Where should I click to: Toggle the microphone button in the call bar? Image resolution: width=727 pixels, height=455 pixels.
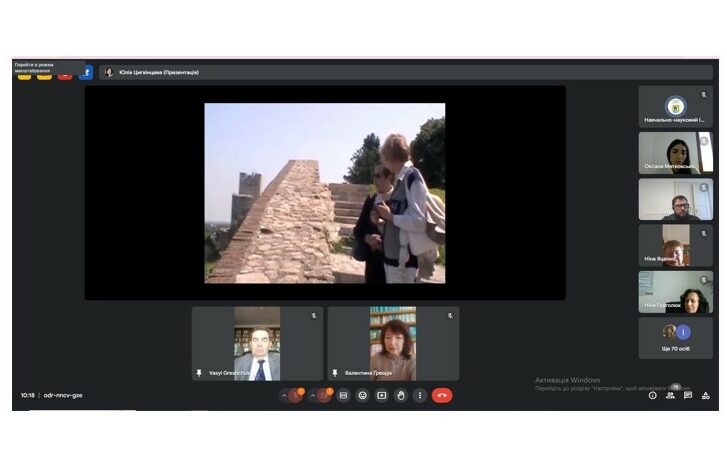296,395
